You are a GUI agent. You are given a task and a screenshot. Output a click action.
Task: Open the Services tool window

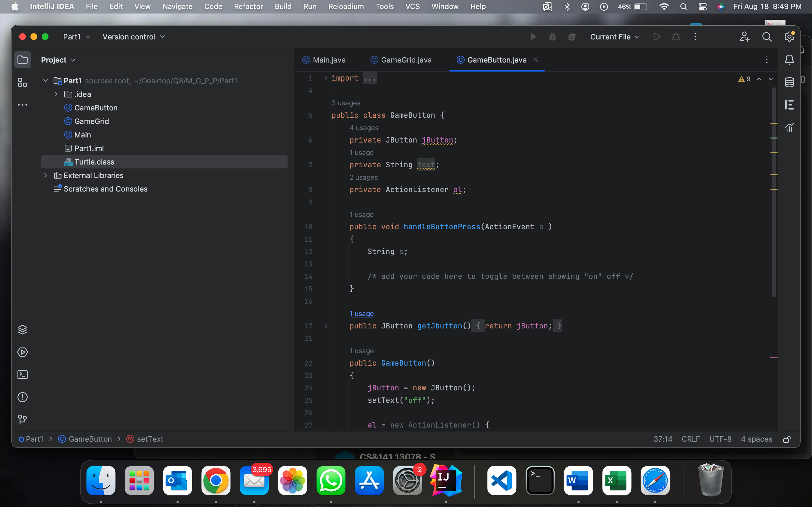[22, 352]
